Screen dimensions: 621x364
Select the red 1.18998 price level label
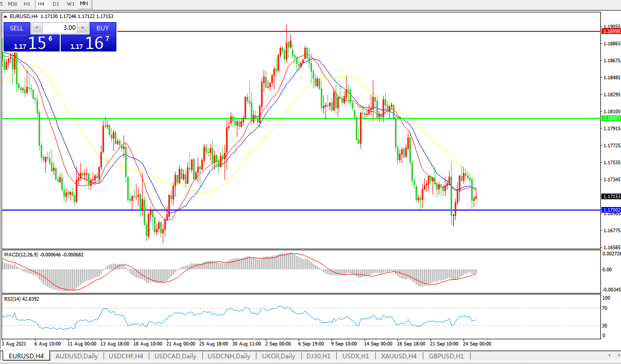click(611, 31)
